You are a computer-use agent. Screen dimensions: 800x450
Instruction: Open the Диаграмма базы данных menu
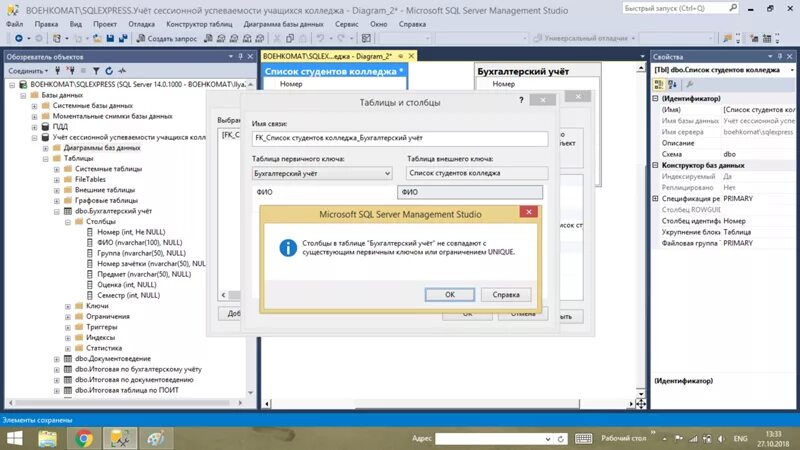283,24
